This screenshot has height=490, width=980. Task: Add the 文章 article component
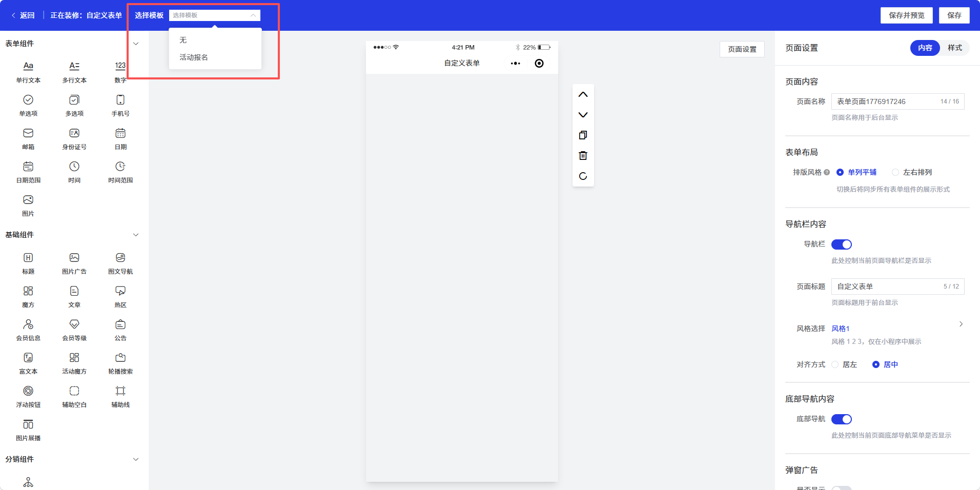74,297
